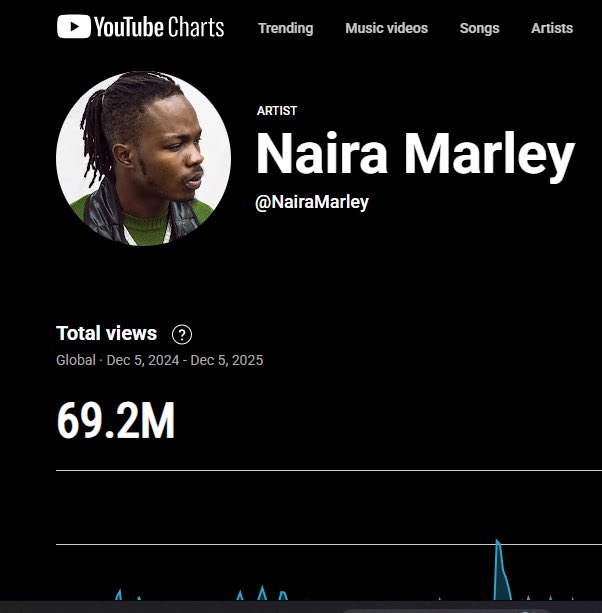Click Naira Marley's circular profile photo
The height and width of the screenshot is (613, 602).
143,158
